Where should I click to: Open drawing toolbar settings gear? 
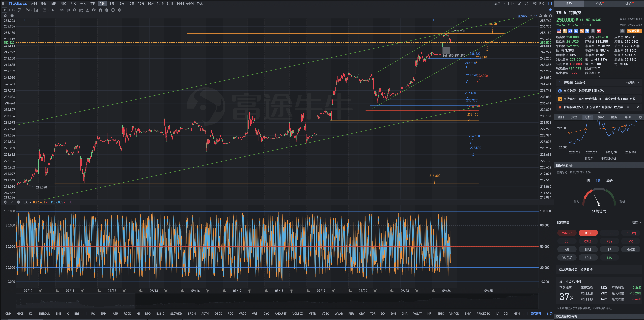[x=119, y=10]
